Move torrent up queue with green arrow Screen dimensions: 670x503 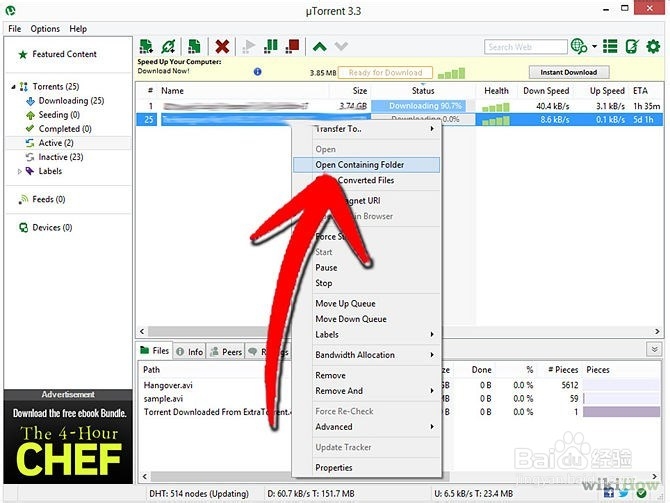click(320, 46)
